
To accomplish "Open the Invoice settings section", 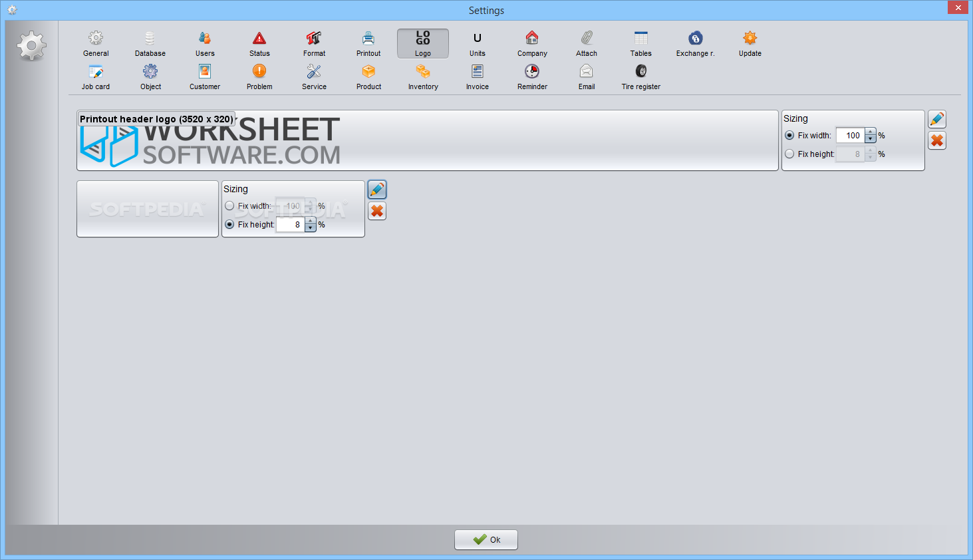I will tap(478, 77).
